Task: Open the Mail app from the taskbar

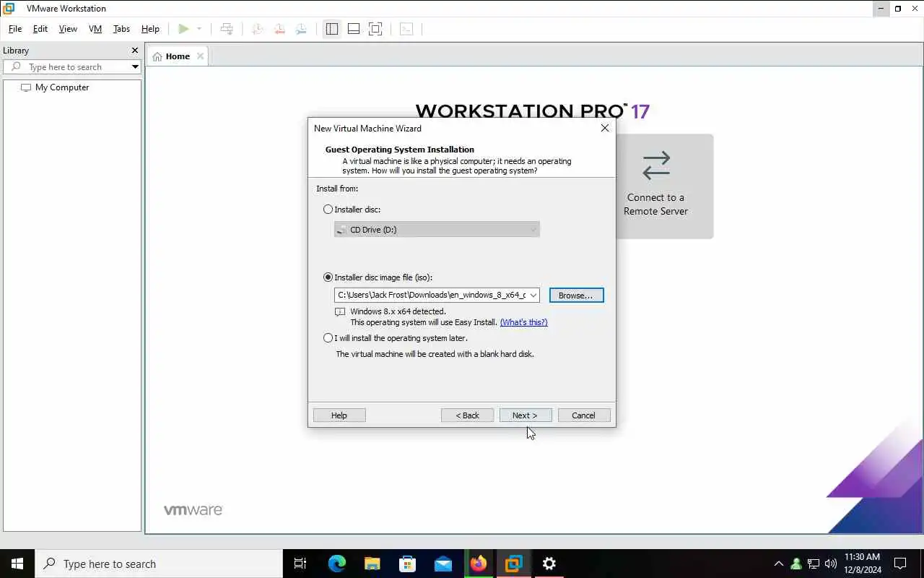Action: point(443,564)
